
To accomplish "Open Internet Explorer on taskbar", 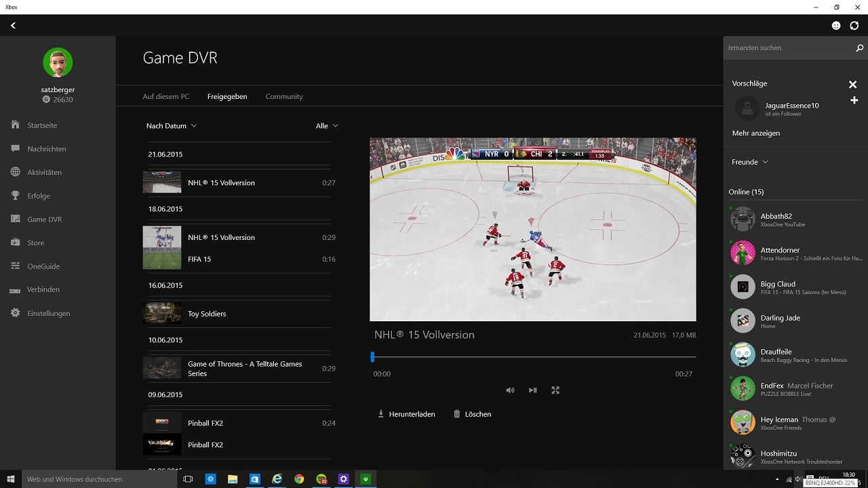I will click(277, 479).
